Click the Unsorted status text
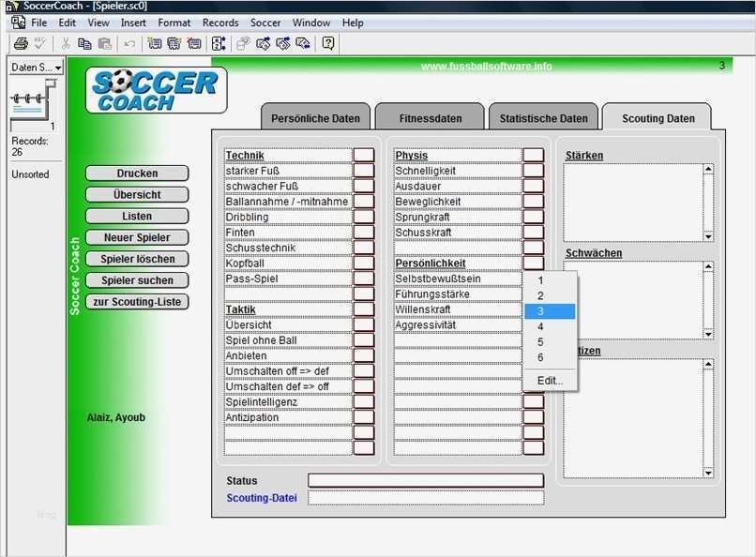Image resolution: width=756 pixels, height=557 pixels. coord(30,174)
